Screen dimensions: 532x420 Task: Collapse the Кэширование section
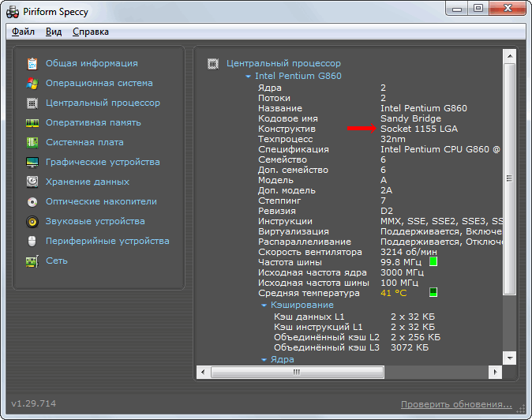click(264, 306)
